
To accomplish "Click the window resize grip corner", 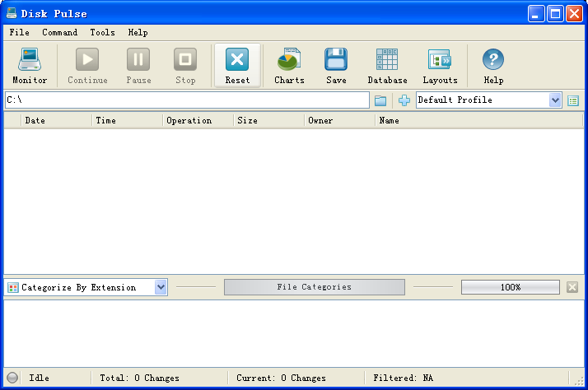I will pyautogui.click(x=579, y=381).
